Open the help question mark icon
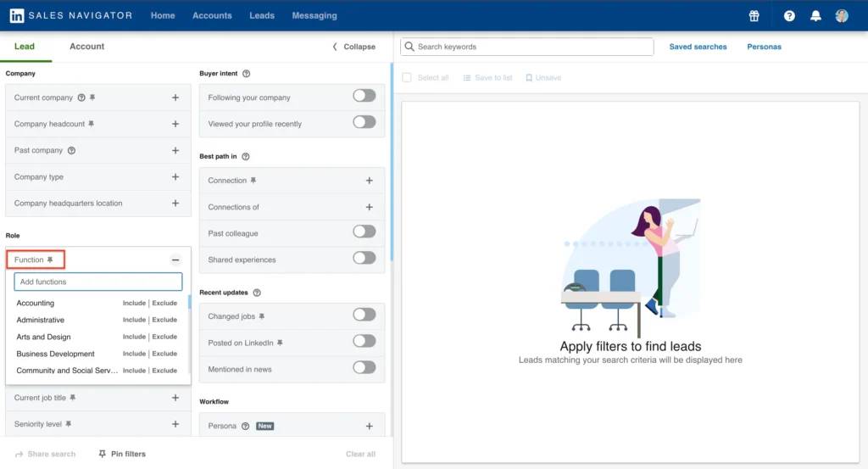Viewport: 868px width, 469px height. click(789, 15)
